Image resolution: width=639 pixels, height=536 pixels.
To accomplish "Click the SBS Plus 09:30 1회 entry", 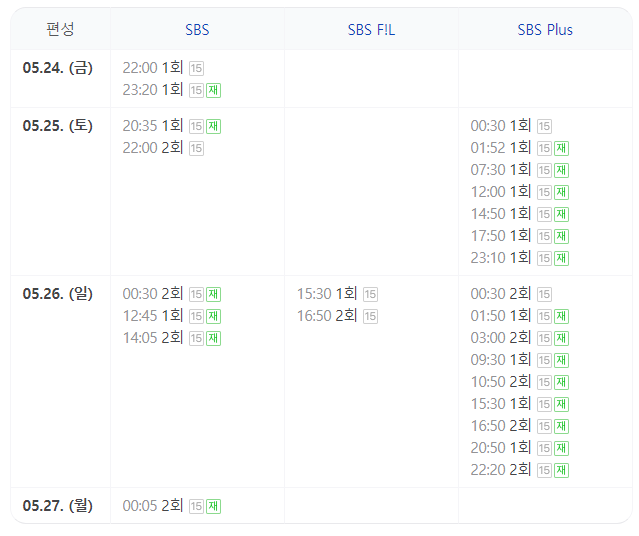I will coord(501,360).
